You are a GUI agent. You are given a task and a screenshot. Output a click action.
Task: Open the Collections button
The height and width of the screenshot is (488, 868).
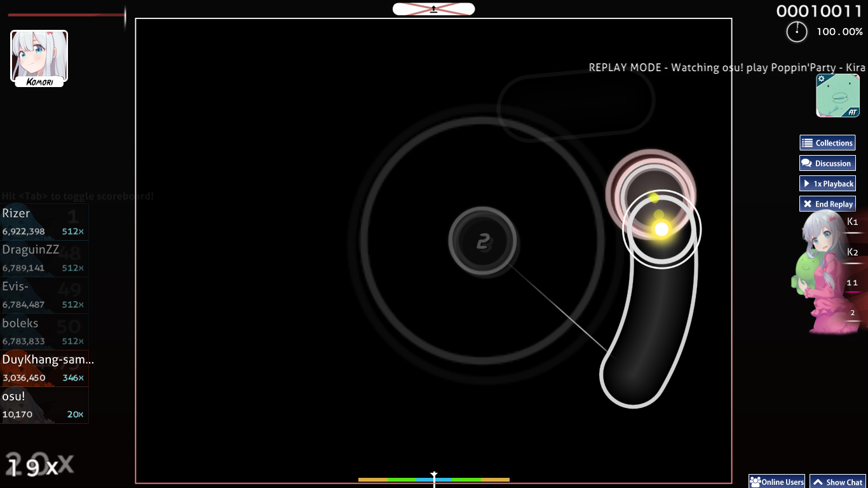click(827, 143)
